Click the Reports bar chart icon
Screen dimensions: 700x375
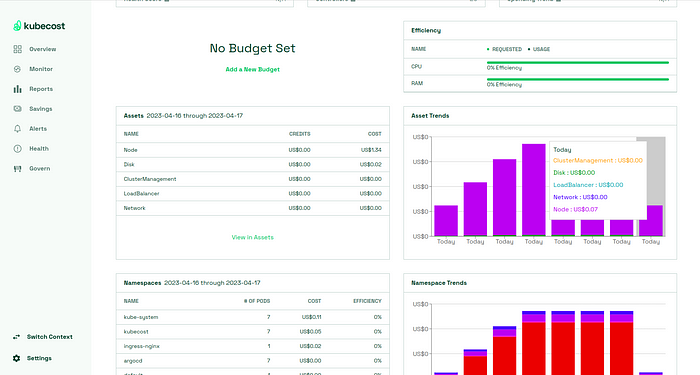(17, 89)
